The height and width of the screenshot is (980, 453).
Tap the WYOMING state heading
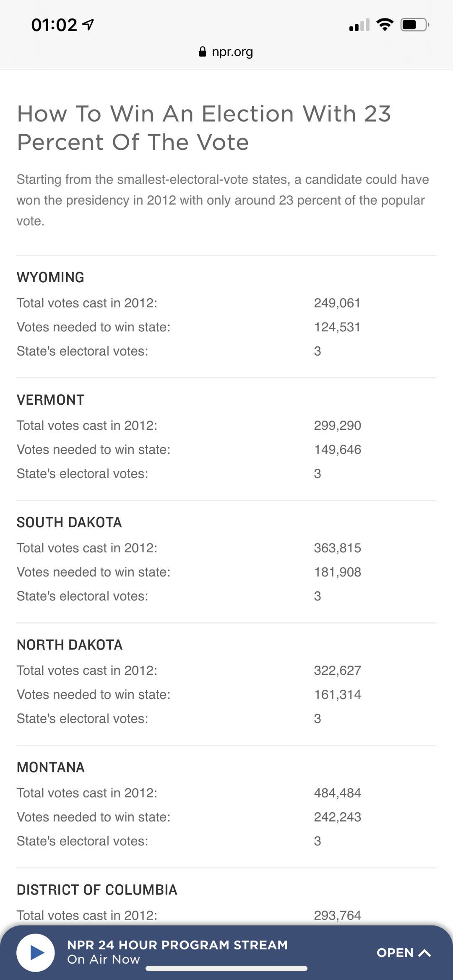50,277
